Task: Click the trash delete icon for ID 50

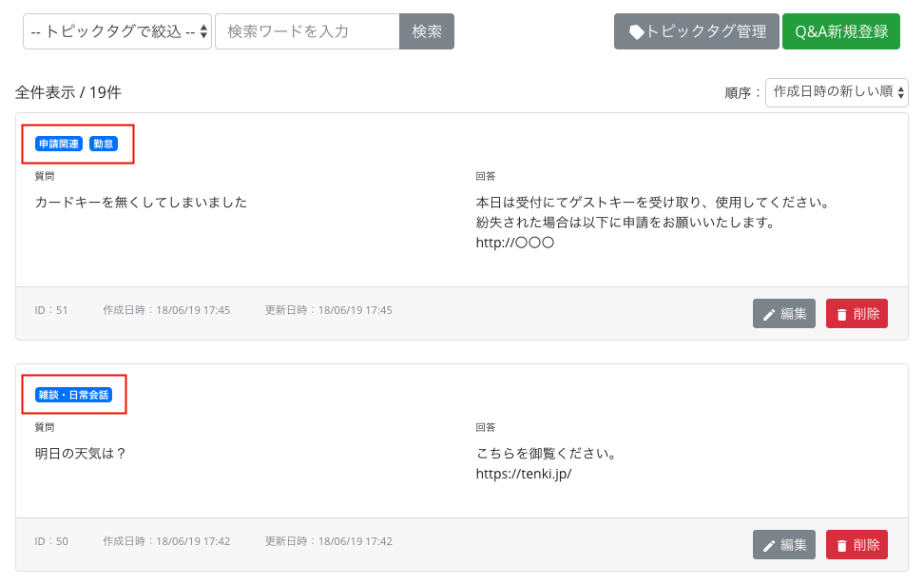Action: click(x=841, y=545)
